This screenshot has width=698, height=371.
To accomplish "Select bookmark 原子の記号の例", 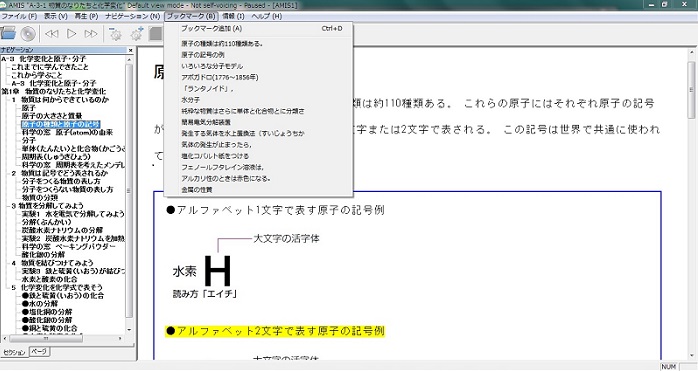I will pyautogui.click(x=259, y=55).
